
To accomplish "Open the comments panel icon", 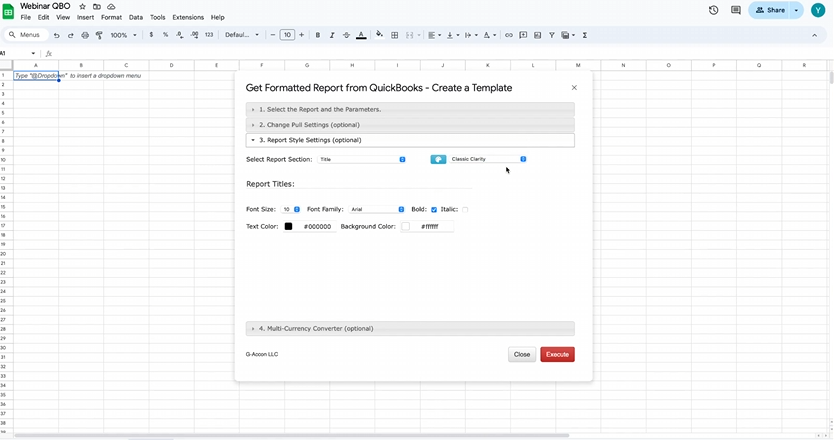I will coord(736,10).
